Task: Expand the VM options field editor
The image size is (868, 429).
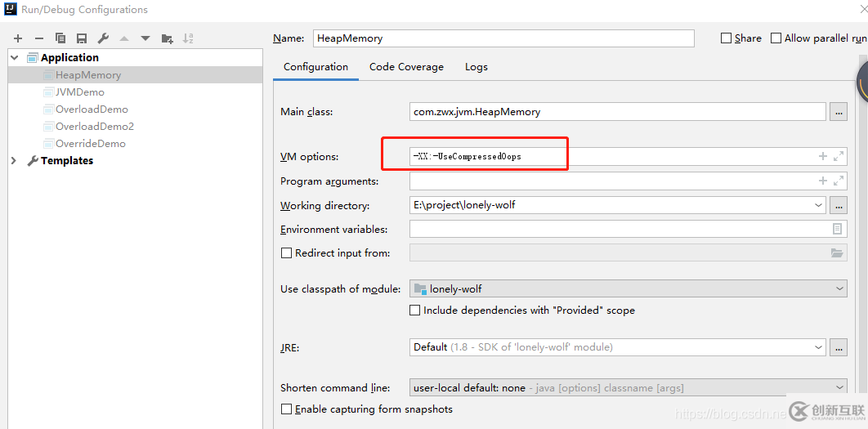Action: click(839, 156)
